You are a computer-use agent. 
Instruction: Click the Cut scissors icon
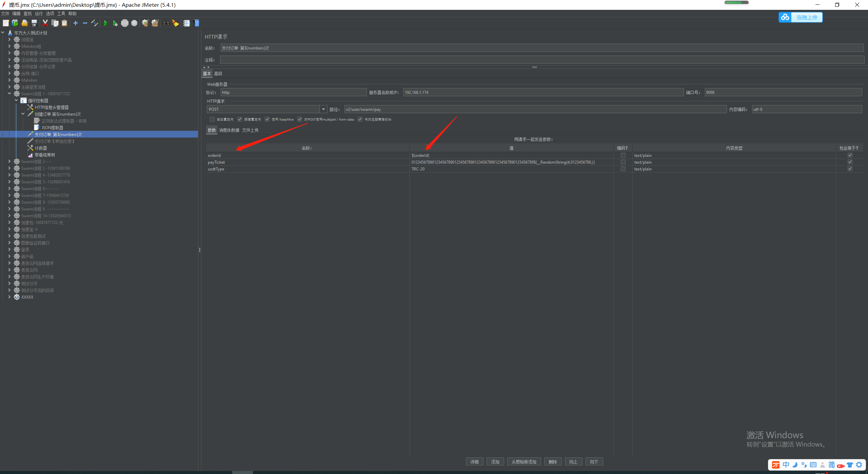click(45, 23)
